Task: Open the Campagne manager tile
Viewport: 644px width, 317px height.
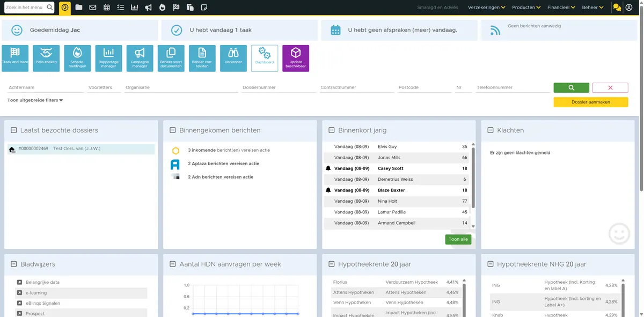Action: [140, 58]
